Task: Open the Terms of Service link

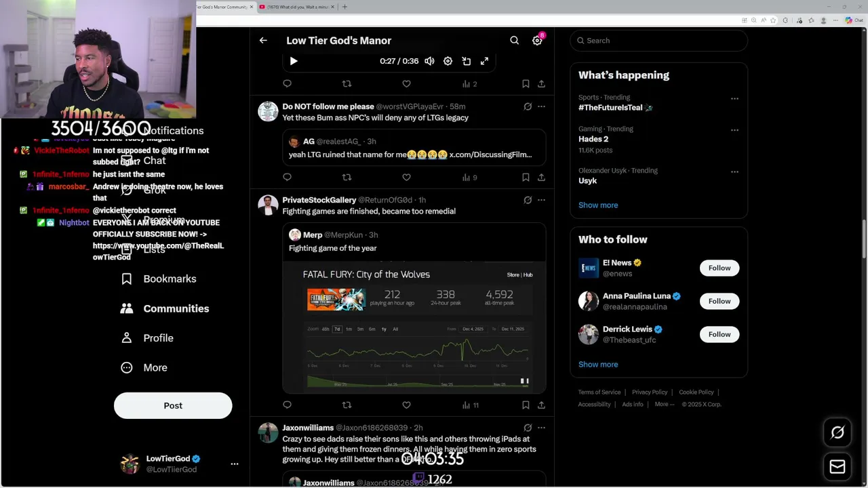Action: click(x=599, y=392)
